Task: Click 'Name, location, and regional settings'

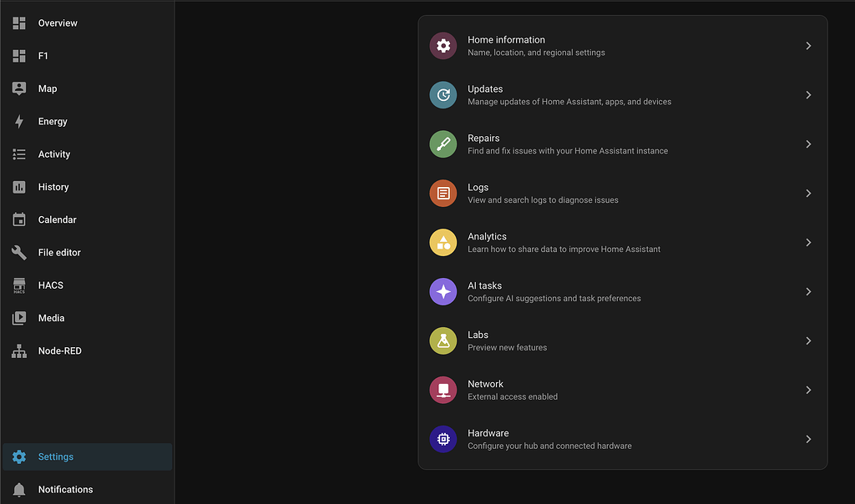Action: tap(536, 53)
